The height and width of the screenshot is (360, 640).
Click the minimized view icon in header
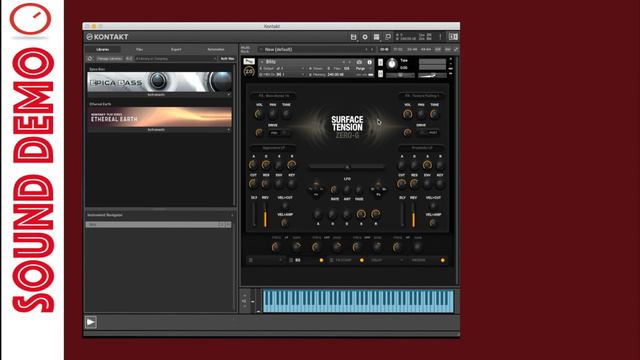(388, 37)
